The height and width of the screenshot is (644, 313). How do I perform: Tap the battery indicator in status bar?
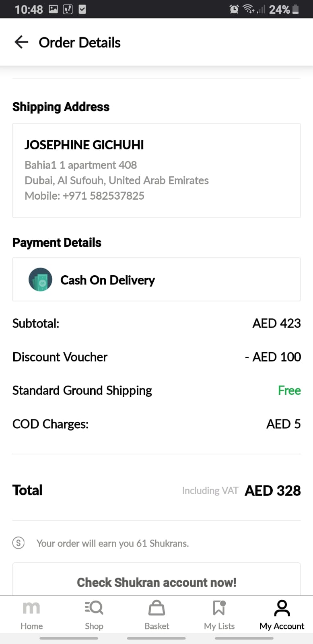pos(296,9)
